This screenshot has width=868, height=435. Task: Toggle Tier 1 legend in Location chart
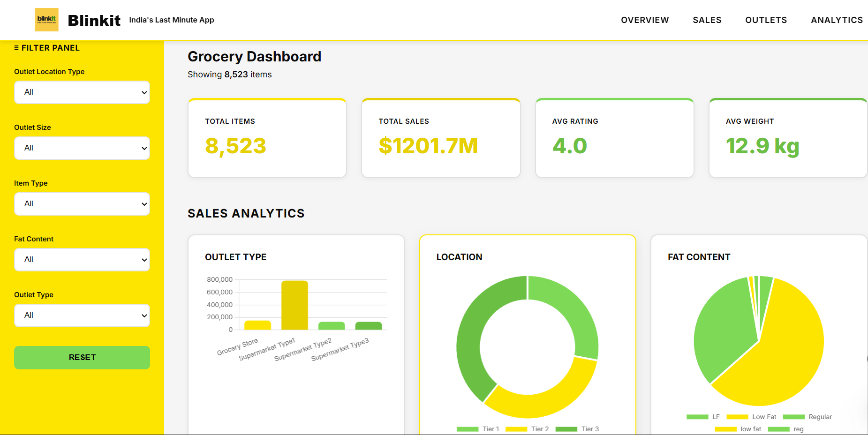[x=478, y=429]
